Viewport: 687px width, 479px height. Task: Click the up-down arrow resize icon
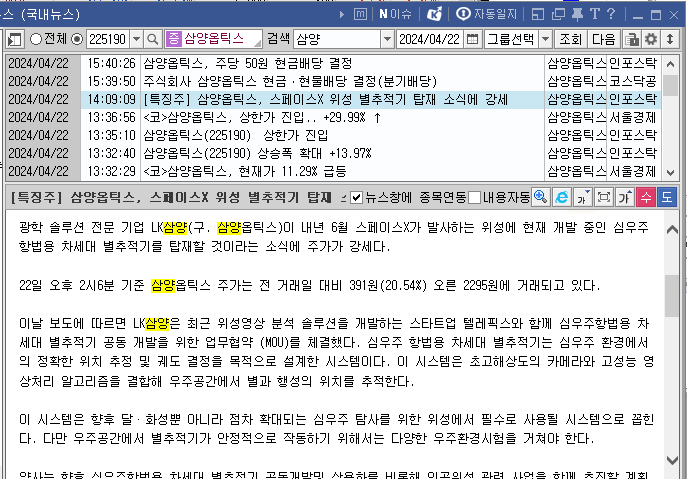point(670,39)
